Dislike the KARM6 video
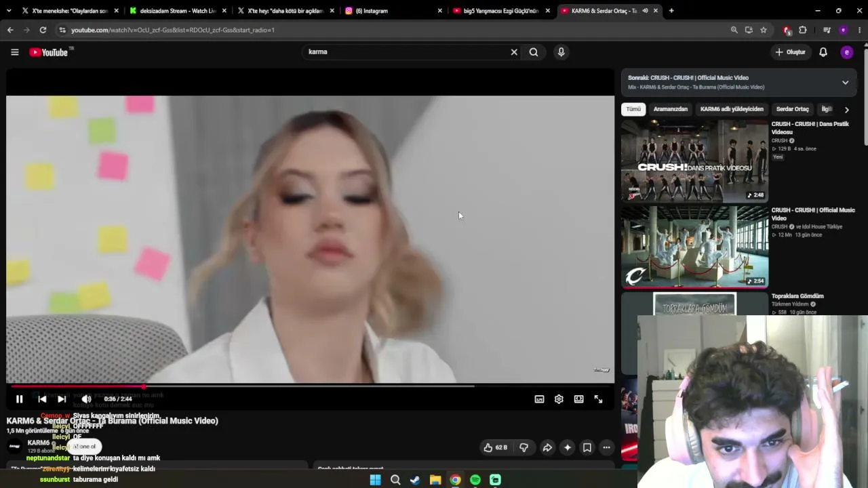 pos(524,447)
